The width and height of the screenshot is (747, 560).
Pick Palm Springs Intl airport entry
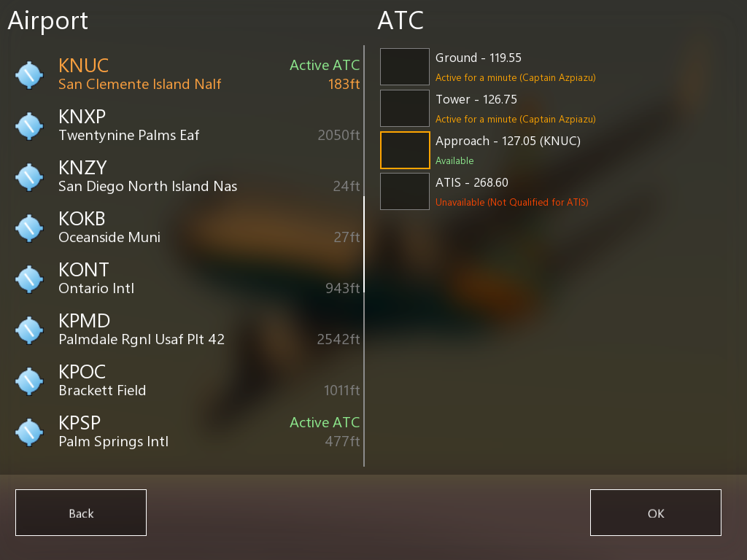point(186,432)
